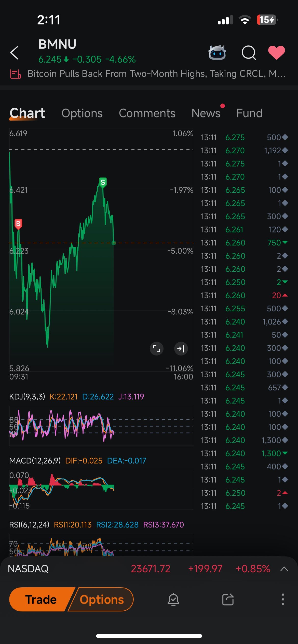Open the KDJ(9,3,3) indicator settings
The width and height of the screenshot is (298, 644).
coord(27,397)
